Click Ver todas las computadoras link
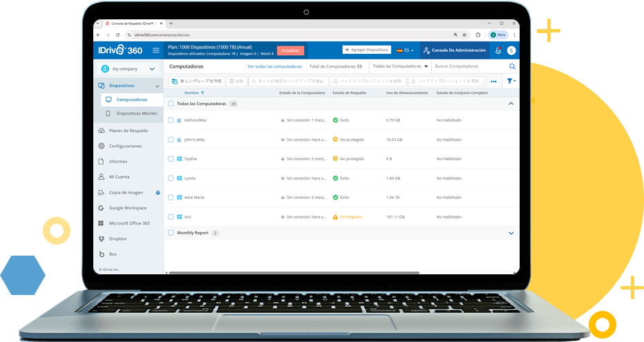The width and height of the screenshot is (644, 342). click(x=274, y=66)
